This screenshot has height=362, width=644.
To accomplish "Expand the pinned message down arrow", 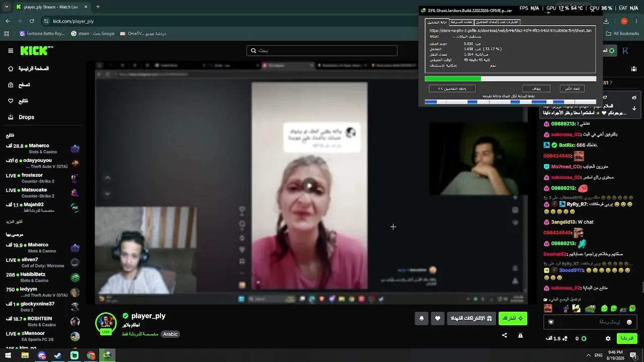I will tap(634, 108).
